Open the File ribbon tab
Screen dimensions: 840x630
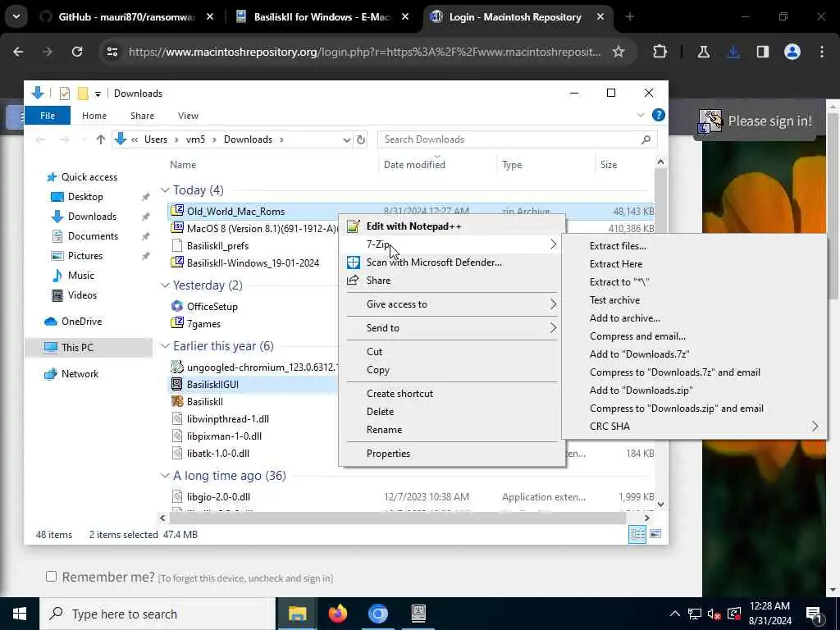(x=48, y=115)
